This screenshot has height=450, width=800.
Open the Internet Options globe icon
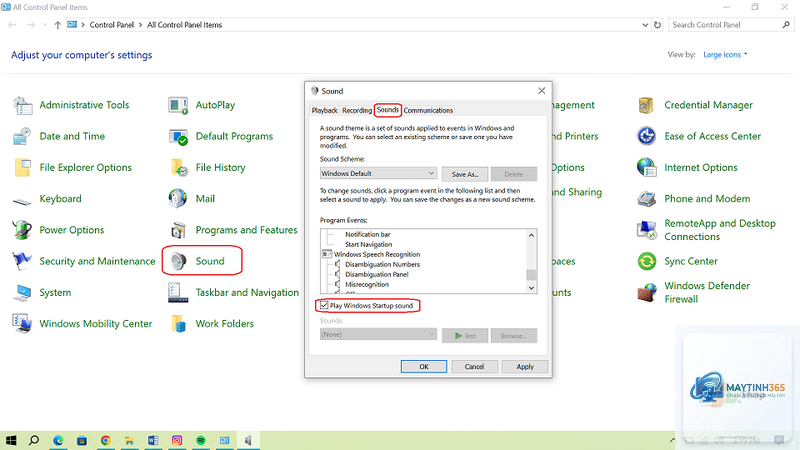coord(646,167)
